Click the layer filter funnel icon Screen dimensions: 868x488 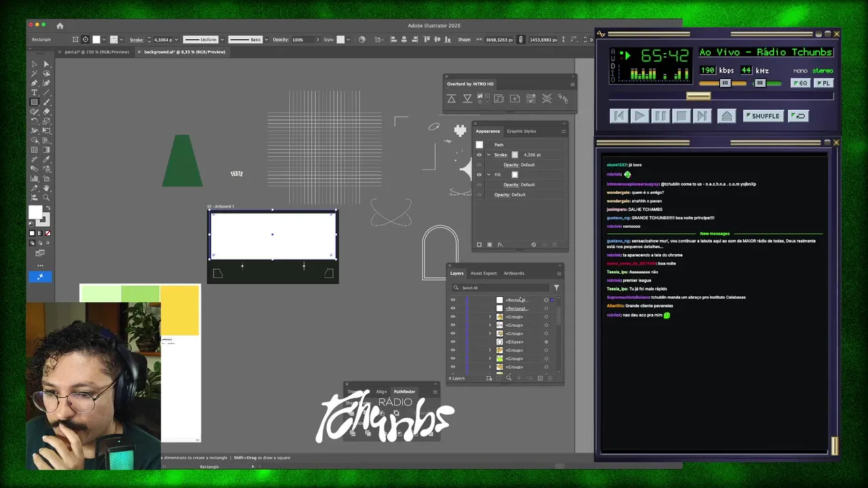point(556,287)
